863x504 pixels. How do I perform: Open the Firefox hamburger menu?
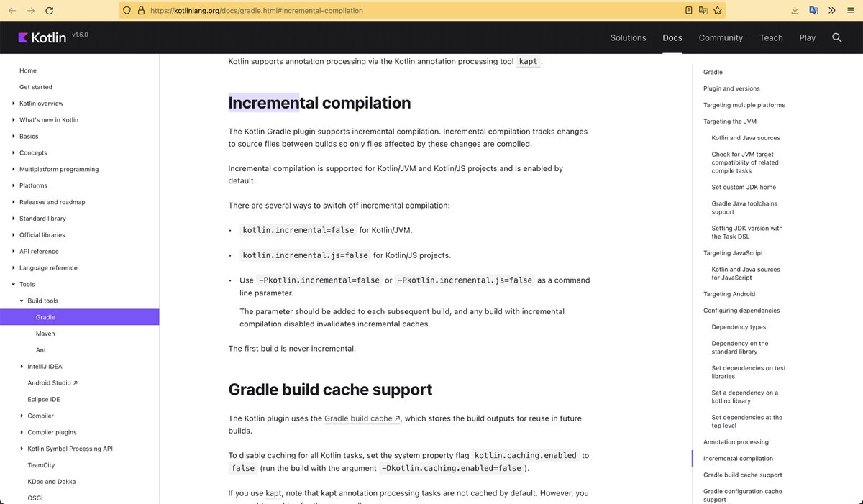(850, 11)
